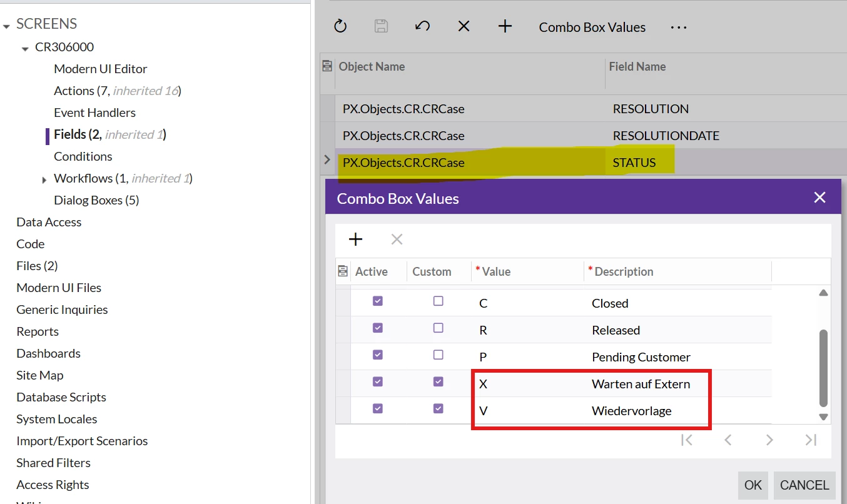
Task: Select Event Handlers in tree
Action: coord(94,113)
